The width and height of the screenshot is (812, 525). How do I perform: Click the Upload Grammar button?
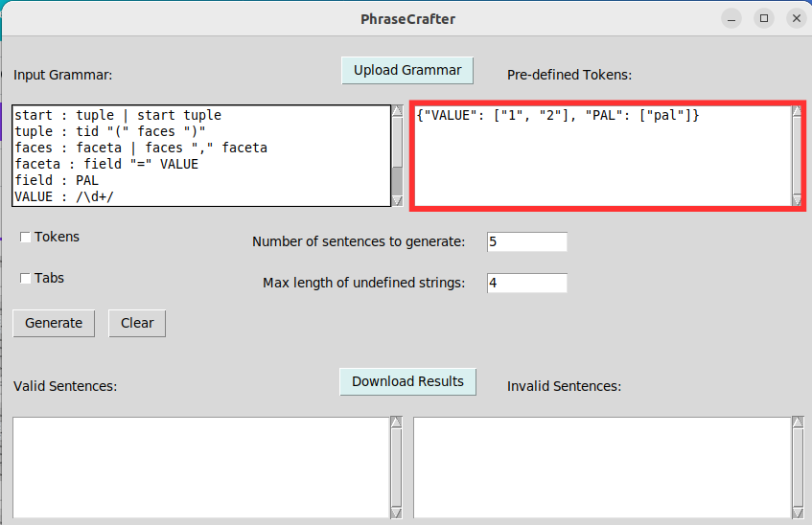(x=407, y=70)
